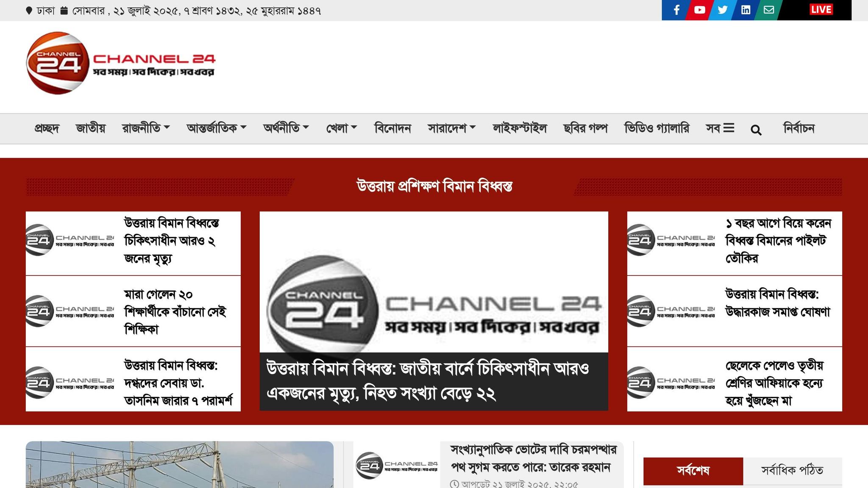Open the Facebook page icon

click(x=676, y=10)
